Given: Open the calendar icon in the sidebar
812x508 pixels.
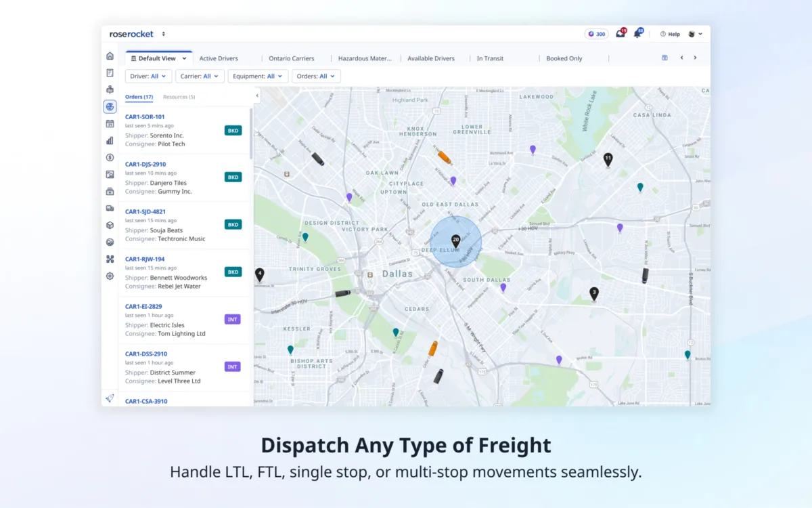Looking at the screenshot, I should tap(110, 123).
